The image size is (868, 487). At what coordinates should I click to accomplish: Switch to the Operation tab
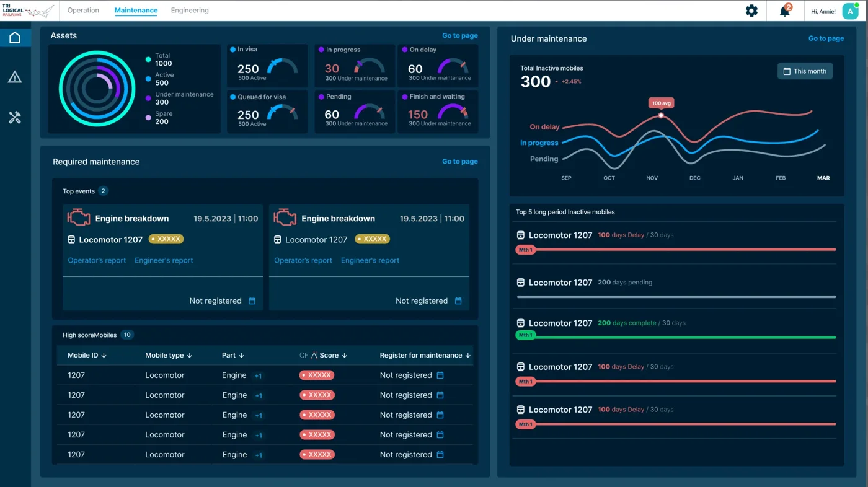83,11
